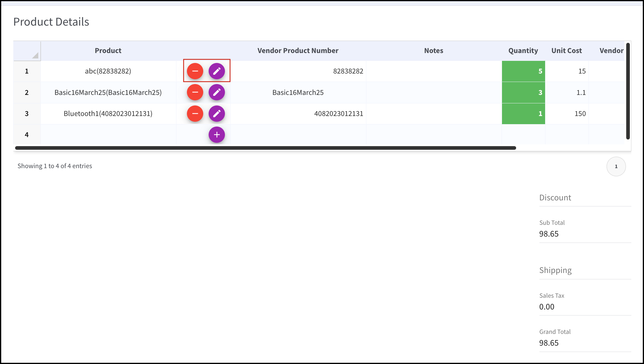Click the table corner select-all triangle
This screenshot has width=644, height=364.
(x=35, y=55)
